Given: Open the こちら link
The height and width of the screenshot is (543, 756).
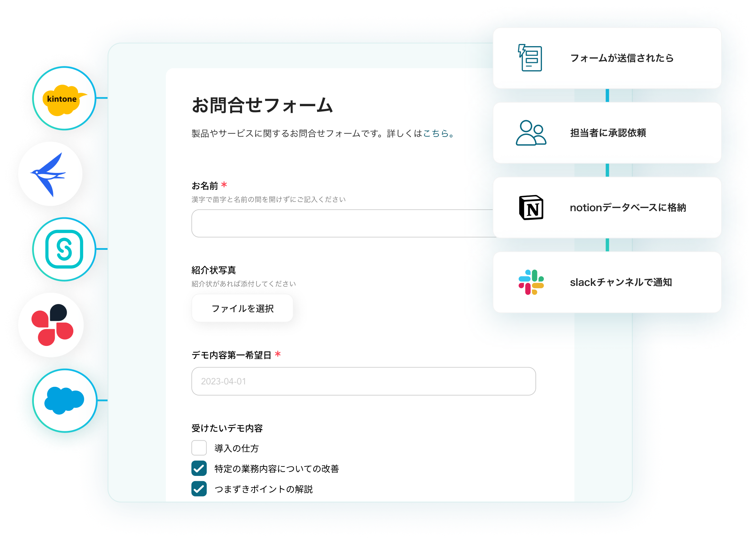Looking at the screenshot, I should click(436, 133).
